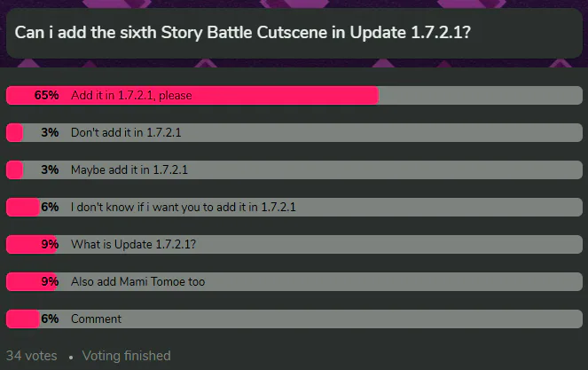Select the 'Add it in 1.7.2.1, please' option
The image size is (588, 370).
294,95
